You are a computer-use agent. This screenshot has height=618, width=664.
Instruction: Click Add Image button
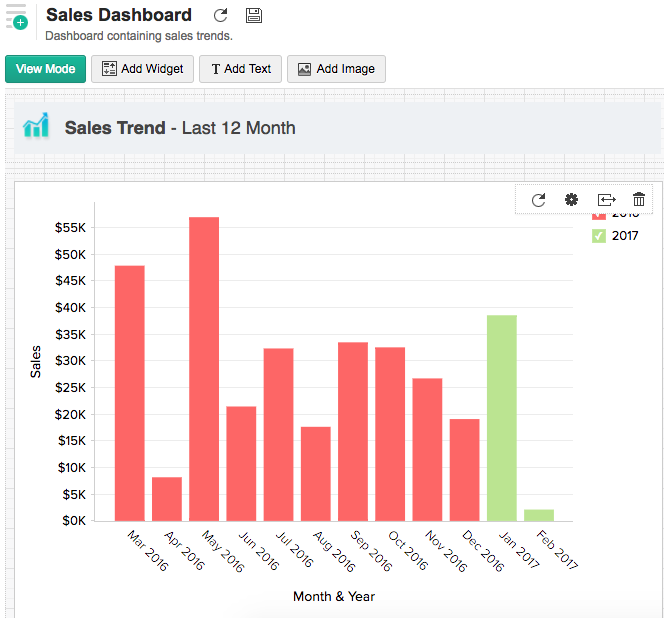tap(336, 69)
